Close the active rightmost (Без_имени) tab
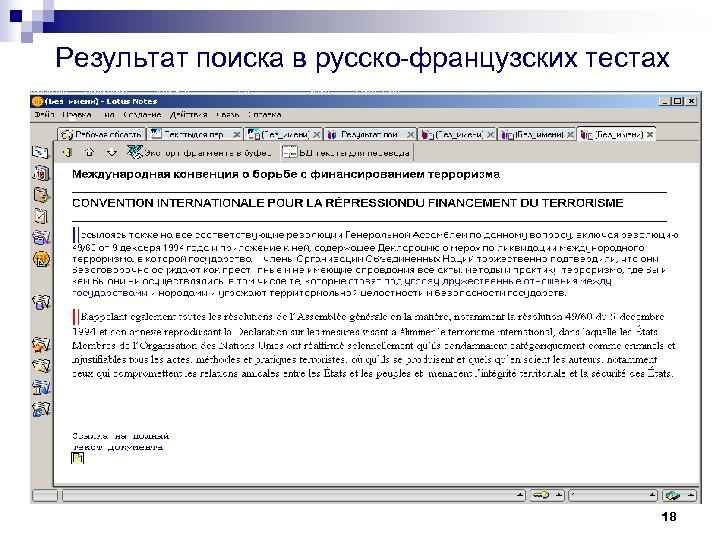 coord(650,135)
